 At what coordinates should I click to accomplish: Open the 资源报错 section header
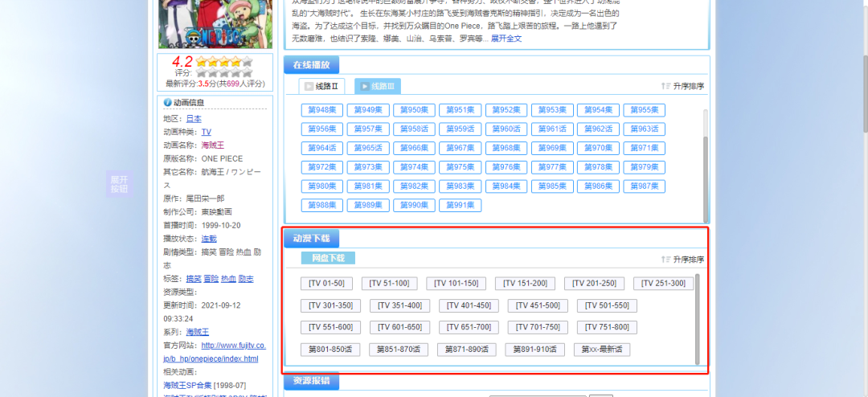coord(312,381)
